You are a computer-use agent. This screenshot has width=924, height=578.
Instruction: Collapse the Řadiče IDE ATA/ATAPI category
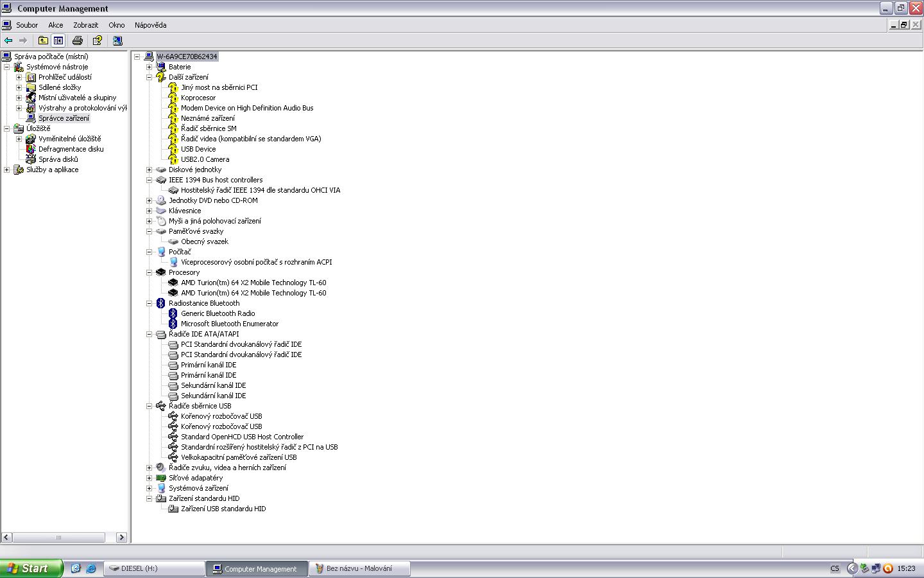point(149,334)
